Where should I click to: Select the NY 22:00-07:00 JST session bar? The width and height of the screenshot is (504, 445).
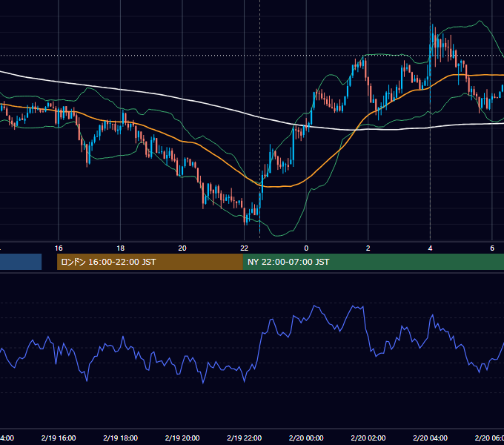[373, 262]
